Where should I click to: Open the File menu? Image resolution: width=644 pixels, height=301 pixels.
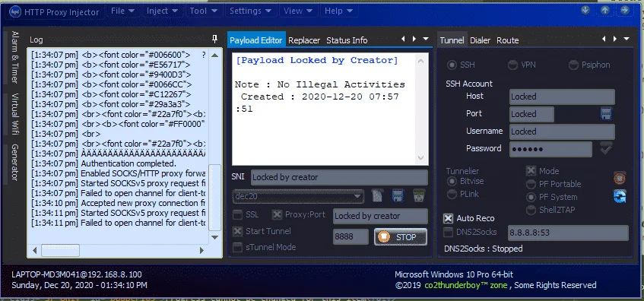[x=122, y=11]
